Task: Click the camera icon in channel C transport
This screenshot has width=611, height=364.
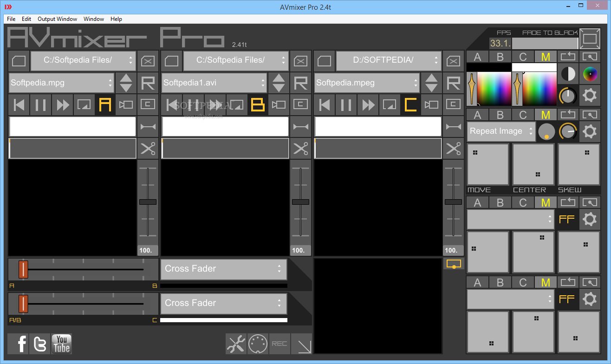Action: [x=432, y=105]
